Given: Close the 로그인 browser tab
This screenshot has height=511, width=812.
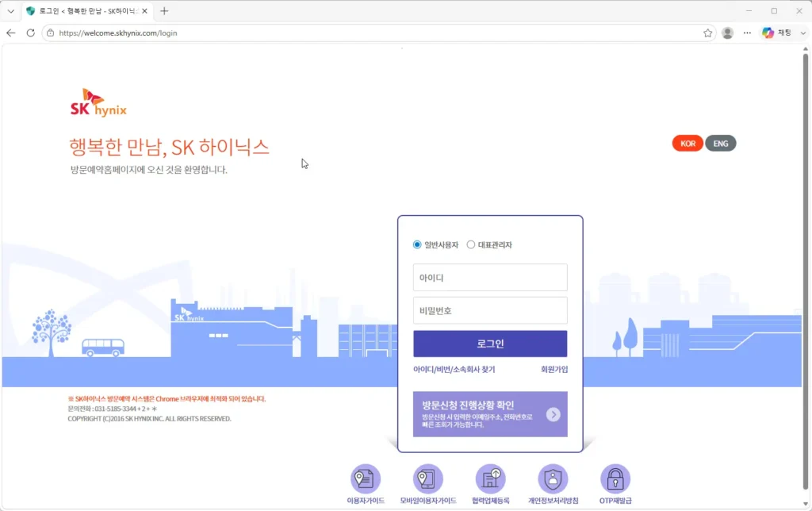Looking at the screenshot, I should [144, 11].
